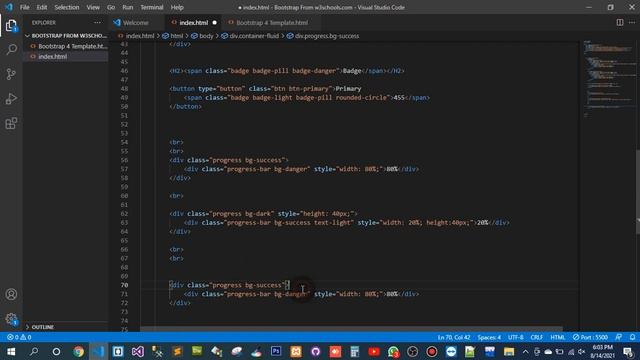Change language mode HTML in status bar

click(x=558, y=337)
